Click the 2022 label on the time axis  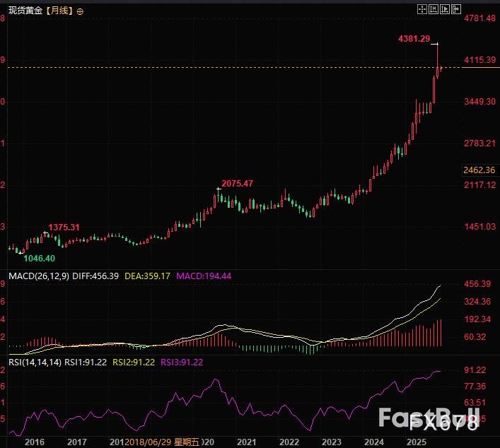click(288, 442)
